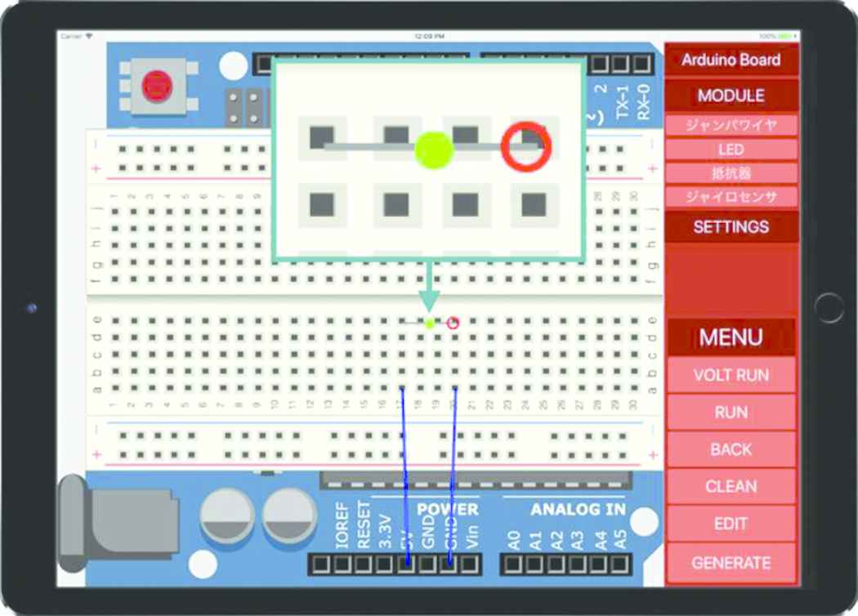Screen dimensions: 858x616
Task: Choose the LED module
Action: coord(731,150)
